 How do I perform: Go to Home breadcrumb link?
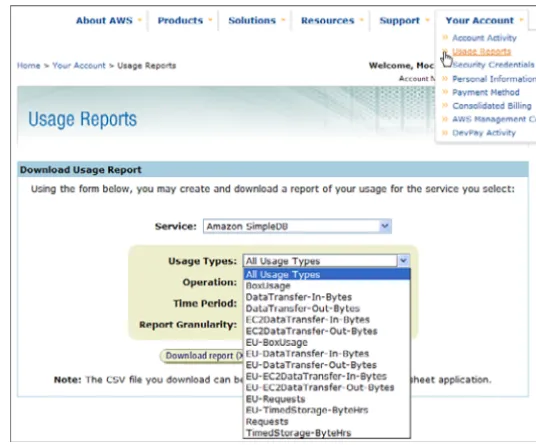tap(29, 65)
